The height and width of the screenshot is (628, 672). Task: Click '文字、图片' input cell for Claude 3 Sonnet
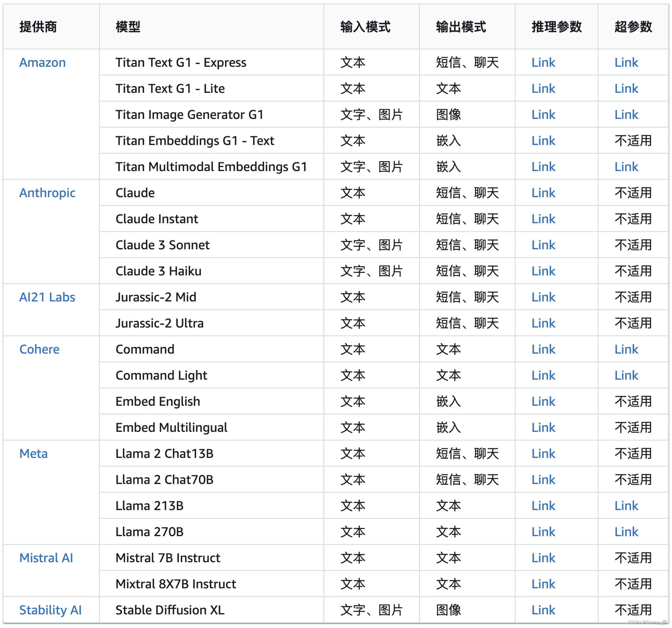click(x=371, y=245)
